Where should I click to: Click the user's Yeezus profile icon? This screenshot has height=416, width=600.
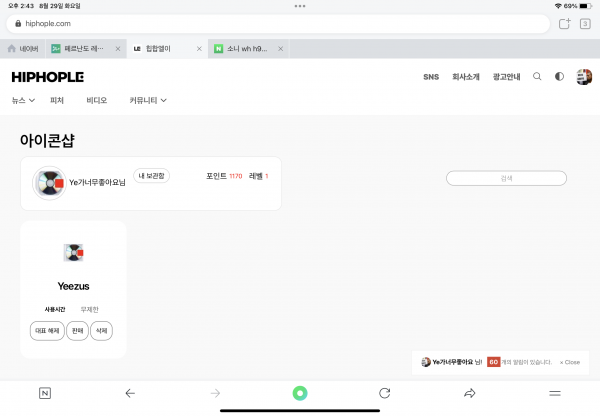point(49,183)
